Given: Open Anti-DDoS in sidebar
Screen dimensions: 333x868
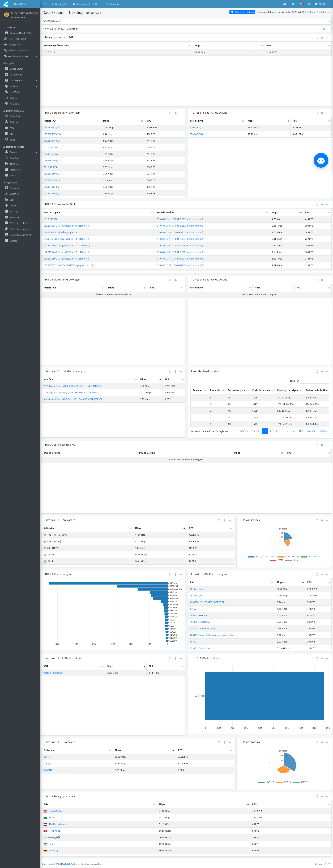Looking at the screenshot, I should (20, 104).
